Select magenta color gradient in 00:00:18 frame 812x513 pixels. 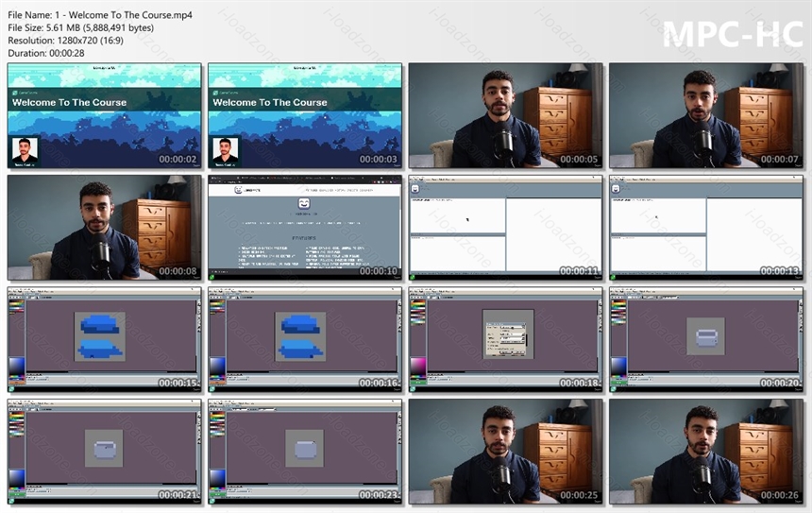point(418,366)
